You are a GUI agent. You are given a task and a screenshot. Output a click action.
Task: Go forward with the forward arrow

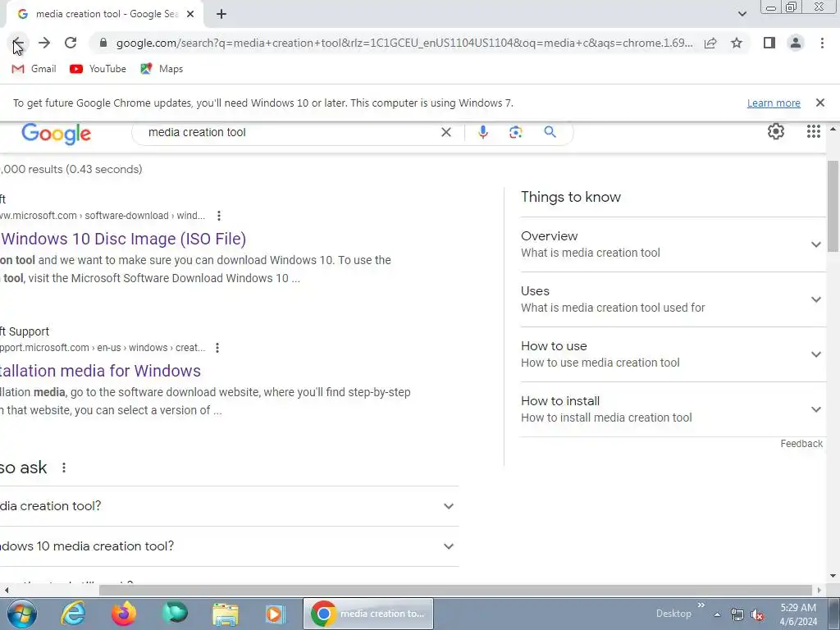(44, 43)
